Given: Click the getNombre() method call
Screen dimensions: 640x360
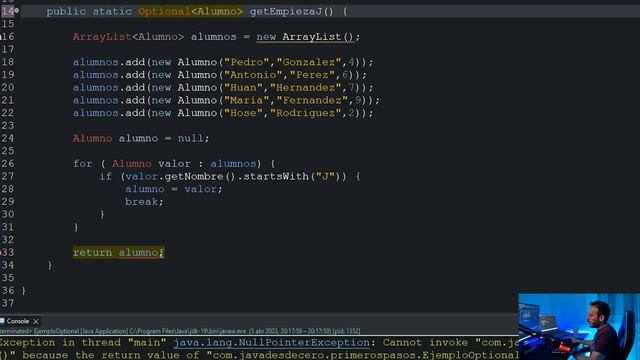Looking at the screenshot, I should (200, 176).
